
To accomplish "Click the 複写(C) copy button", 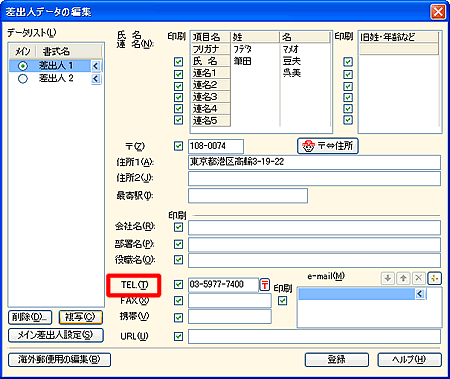I will pyautogui.click(x=80, y=317).
